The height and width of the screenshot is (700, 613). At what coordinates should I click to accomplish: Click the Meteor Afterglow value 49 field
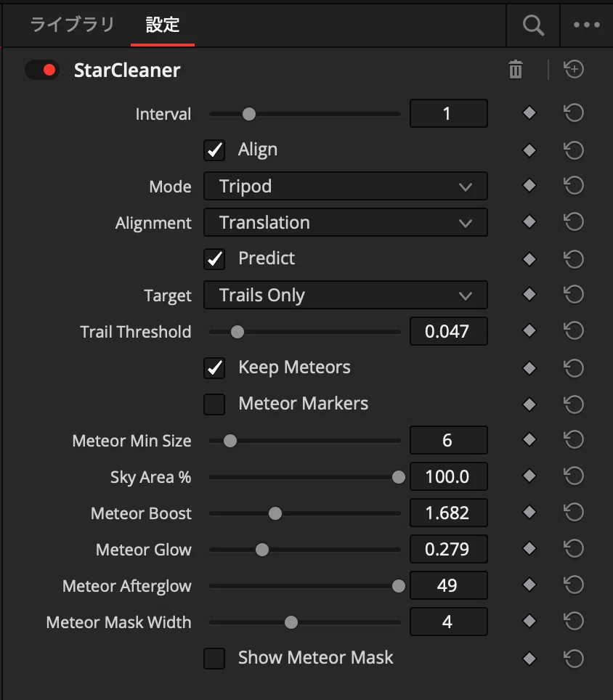(449, 585)
